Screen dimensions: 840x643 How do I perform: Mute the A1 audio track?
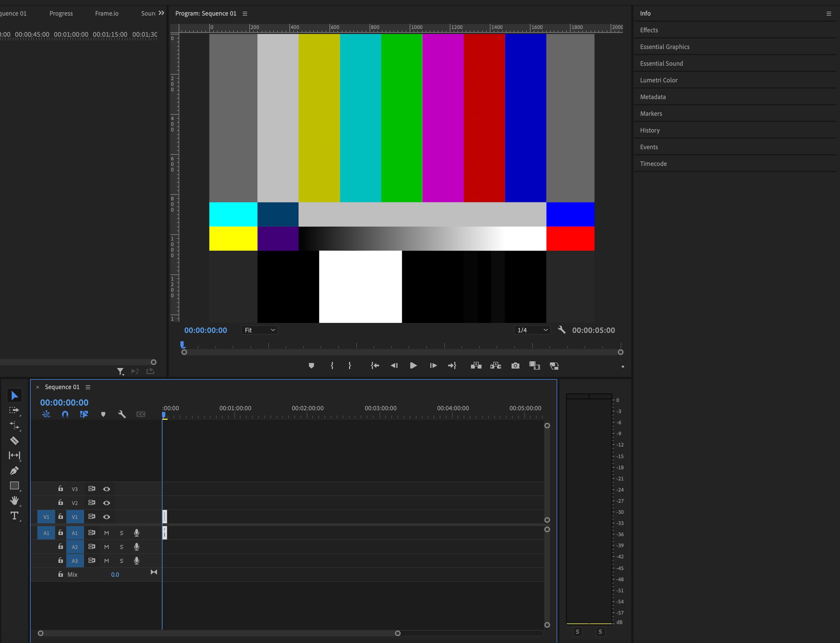coord(106,533)
